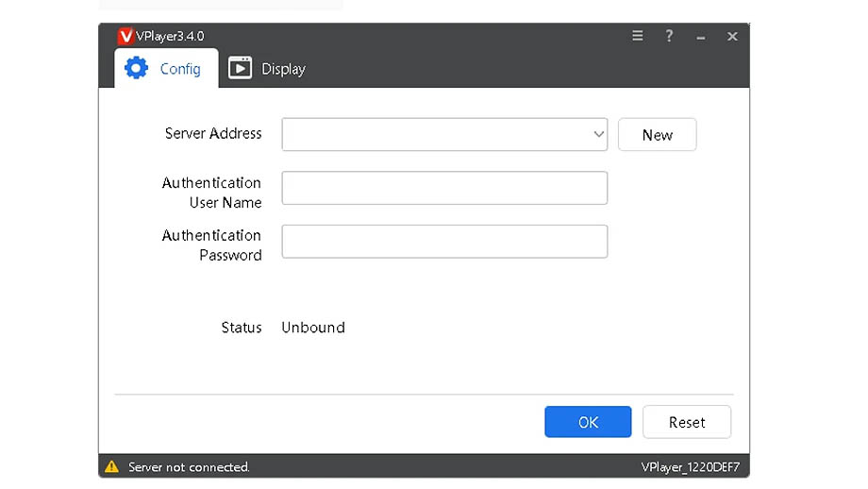Viewport: 868px width, 489px height.
Task: Click the VPlayer3.4.0 title text
Action: click(x=170, y=37)
